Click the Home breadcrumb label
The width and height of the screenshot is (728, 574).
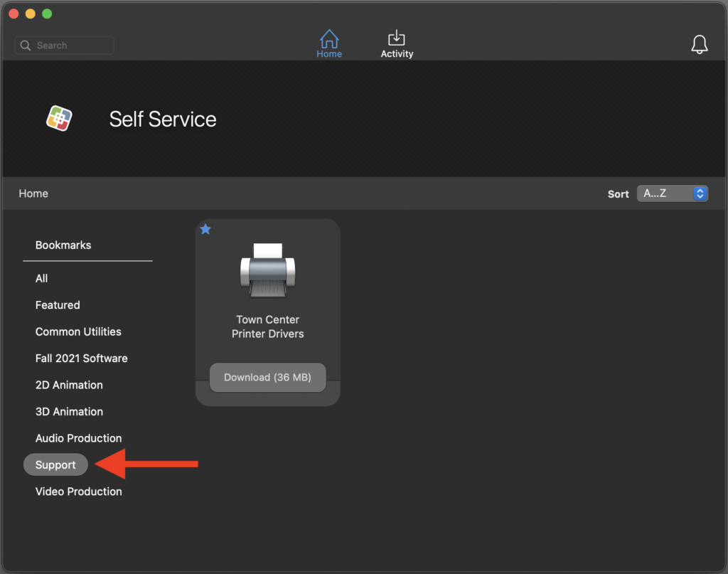point(33,193)
